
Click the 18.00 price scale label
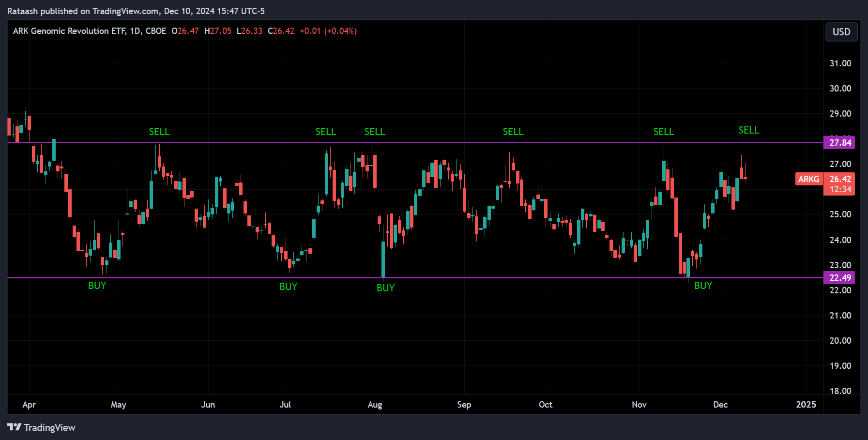tap(840, 391)
